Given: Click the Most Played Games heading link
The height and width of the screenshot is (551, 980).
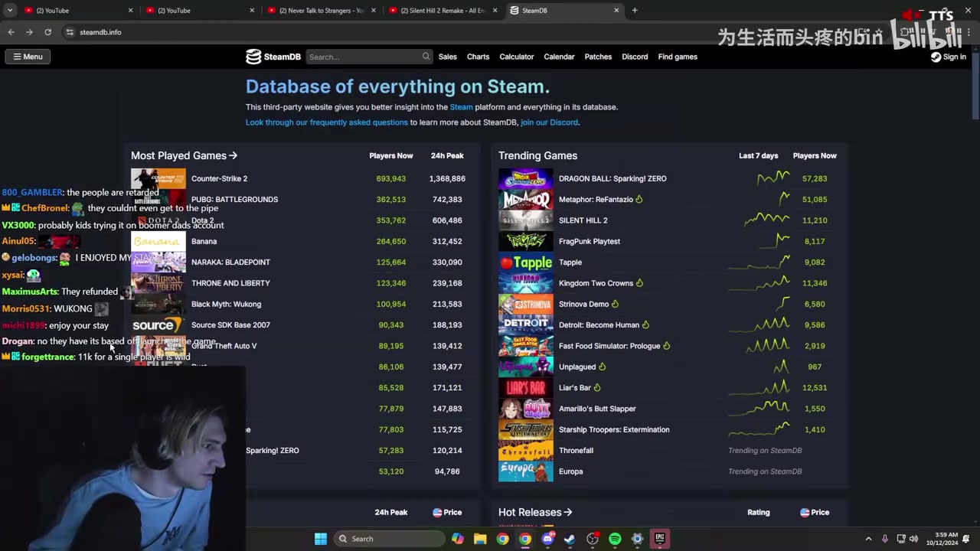Looking at the screenshot, I should [184, 155].
